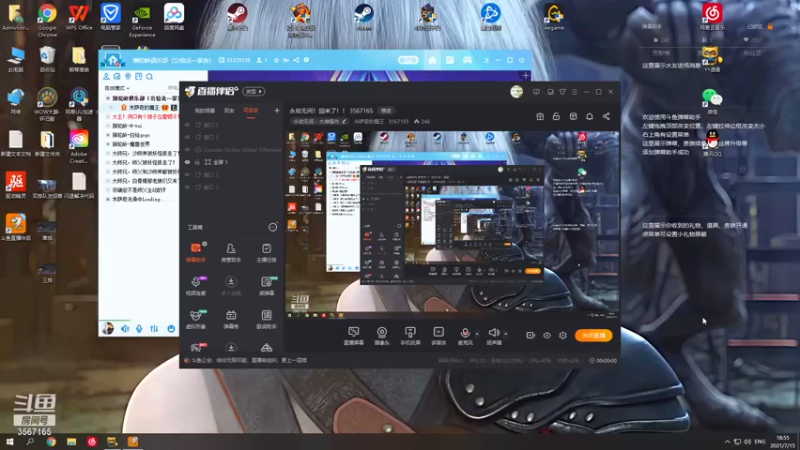Open the share icon above the preview
Screen dimensions: 800x450
[606, 116]
